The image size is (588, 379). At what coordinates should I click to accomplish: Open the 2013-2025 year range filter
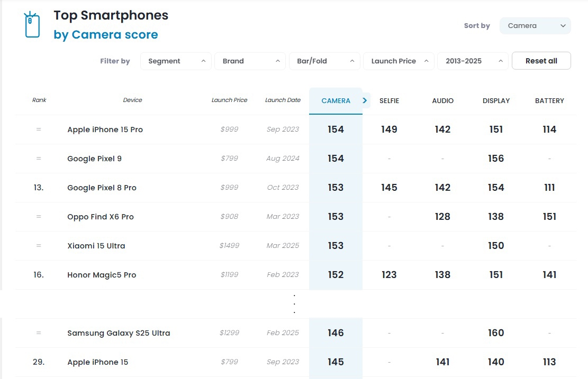pyautogui.click(x=473, y=61)
